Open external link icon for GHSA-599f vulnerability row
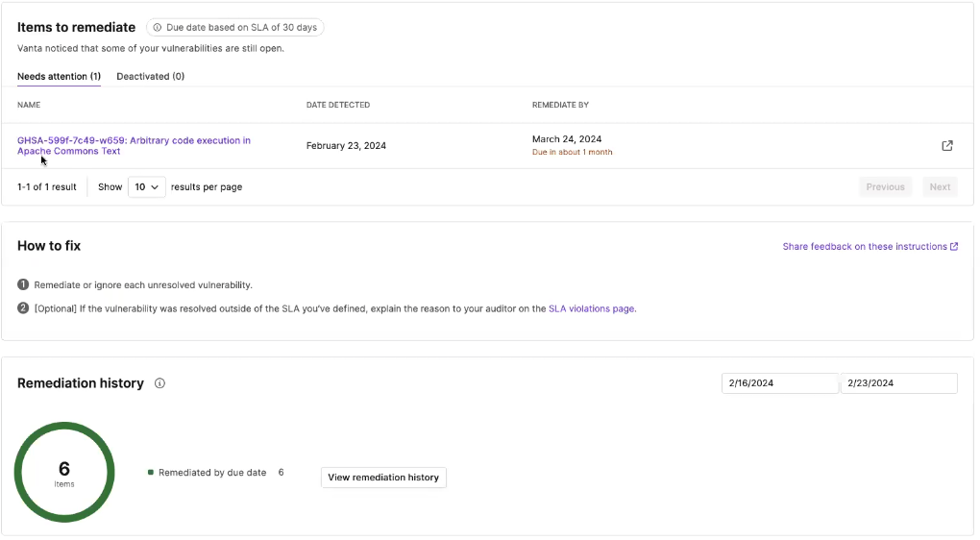This screenshot has height=540, width=980. tap(947, 146)
